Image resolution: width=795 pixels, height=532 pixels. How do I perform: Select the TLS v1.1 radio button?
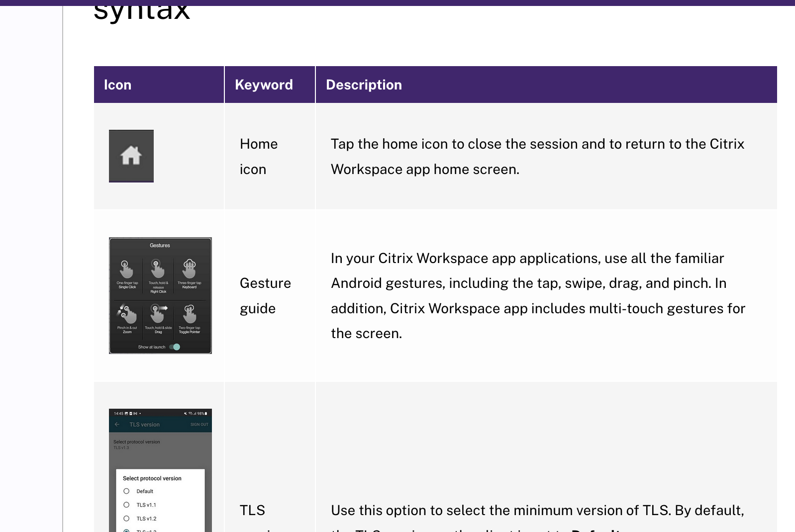point(126,505)
